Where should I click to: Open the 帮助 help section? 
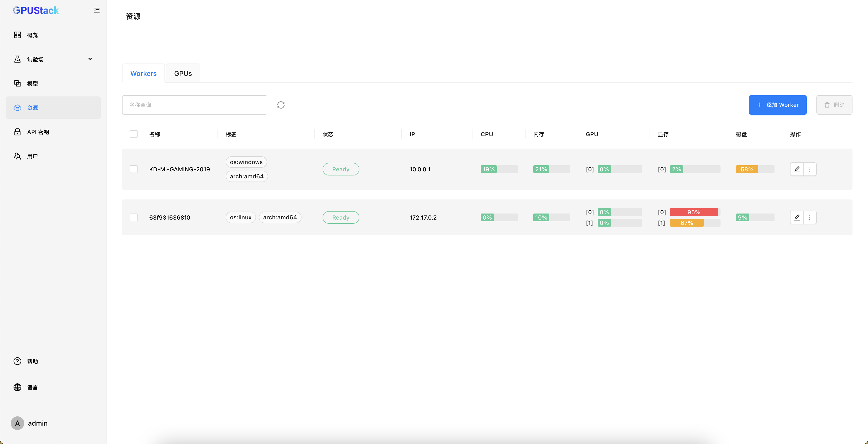click(32, 361)
